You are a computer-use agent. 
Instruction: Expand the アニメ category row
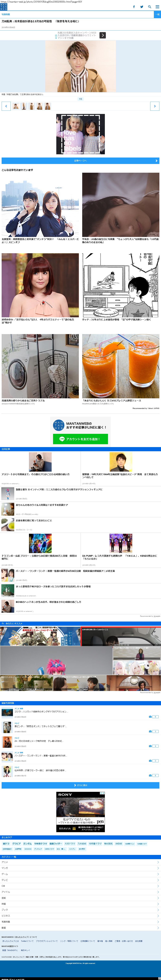81,862
